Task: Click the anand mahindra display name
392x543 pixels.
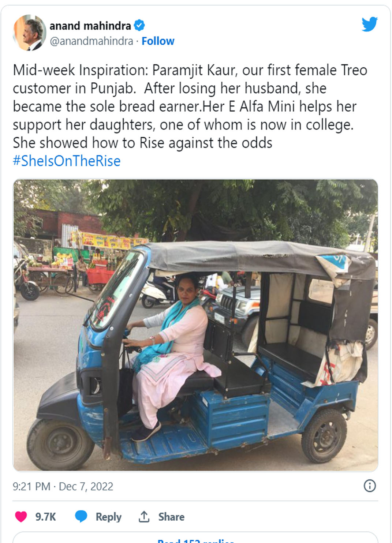Action: click(x=90, y=26)
